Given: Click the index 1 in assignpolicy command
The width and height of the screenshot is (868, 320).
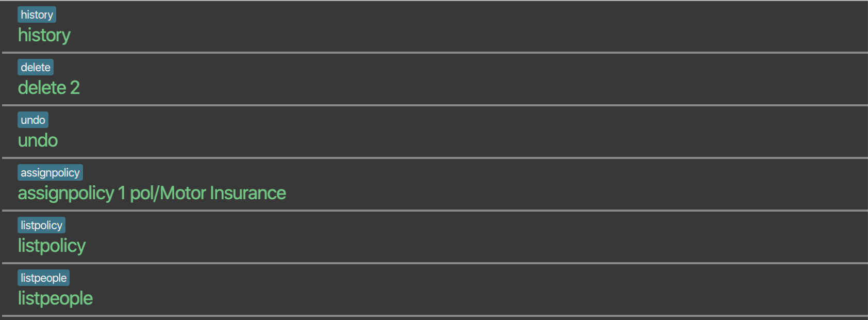Looking at the screenshot, I should coord(122,193).
